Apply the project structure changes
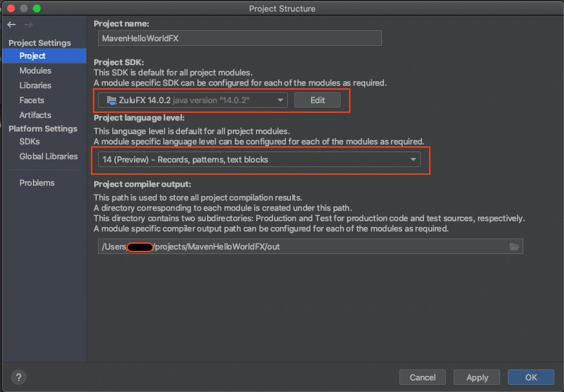 pos(477,377)
